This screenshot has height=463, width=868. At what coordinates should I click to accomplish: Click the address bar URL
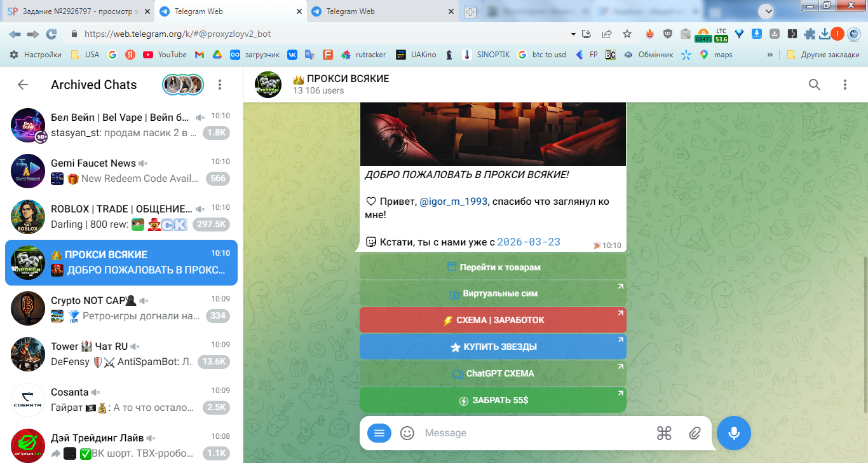[178, 34]
